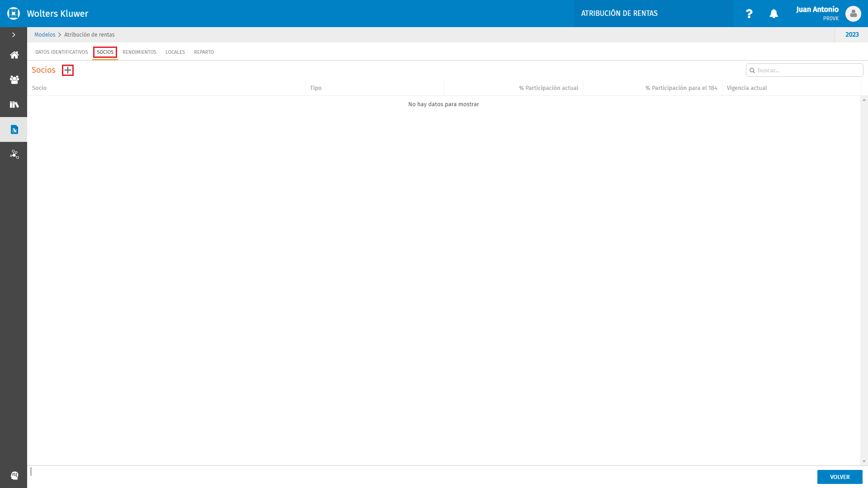
Task: Open notifications bell
Action: tap(774, 14)
